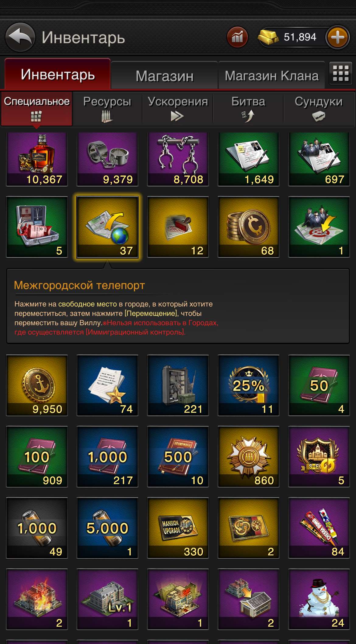Open the Ресурсы category
The width and height of the screenshot is (356, 644).
tap(107, 109)
